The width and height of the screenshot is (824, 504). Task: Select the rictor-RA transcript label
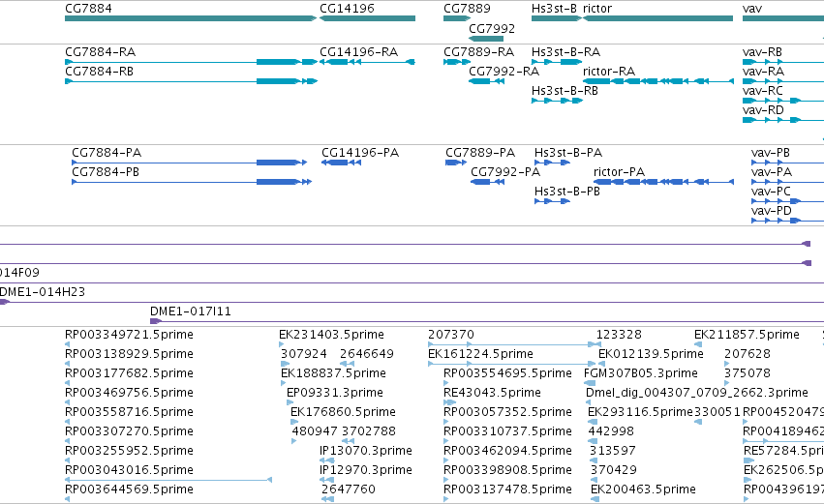pyautogui.click(x=609, y=72)
